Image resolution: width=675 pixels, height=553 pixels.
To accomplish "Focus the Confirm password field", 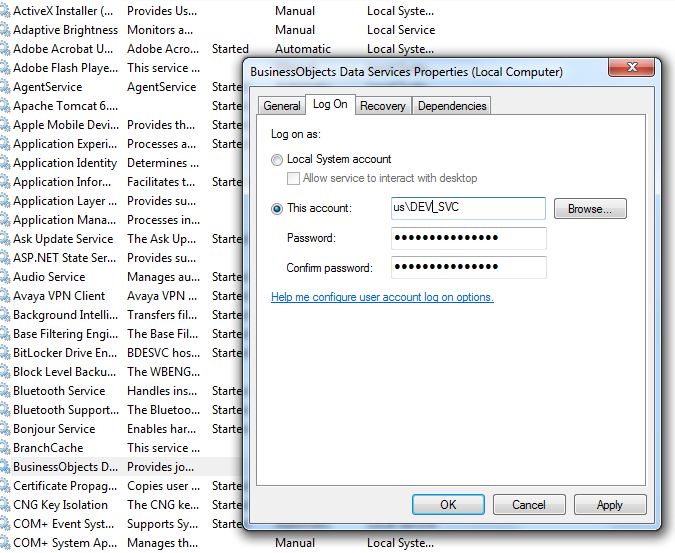I will 469,267.
